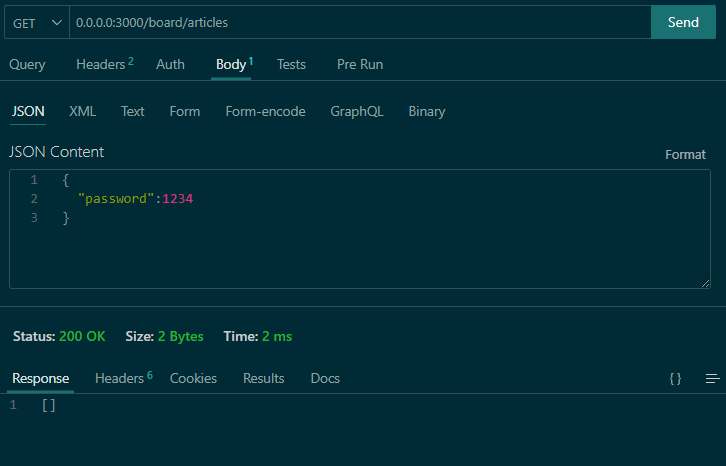Select Text body type

click(x=133, y=112)
